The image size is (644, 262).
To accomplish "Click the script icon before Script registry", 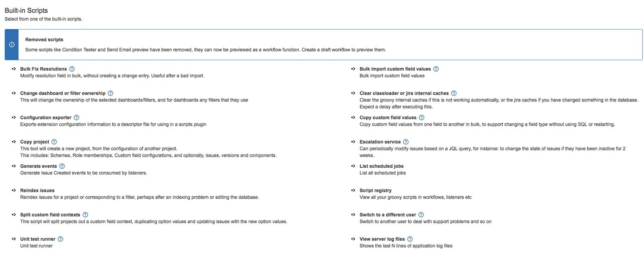I will click(353, 190).
